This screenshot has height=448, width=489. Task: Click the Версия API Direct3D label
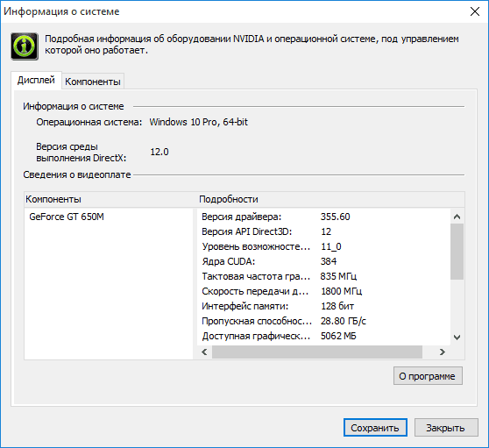click(246, 231)
